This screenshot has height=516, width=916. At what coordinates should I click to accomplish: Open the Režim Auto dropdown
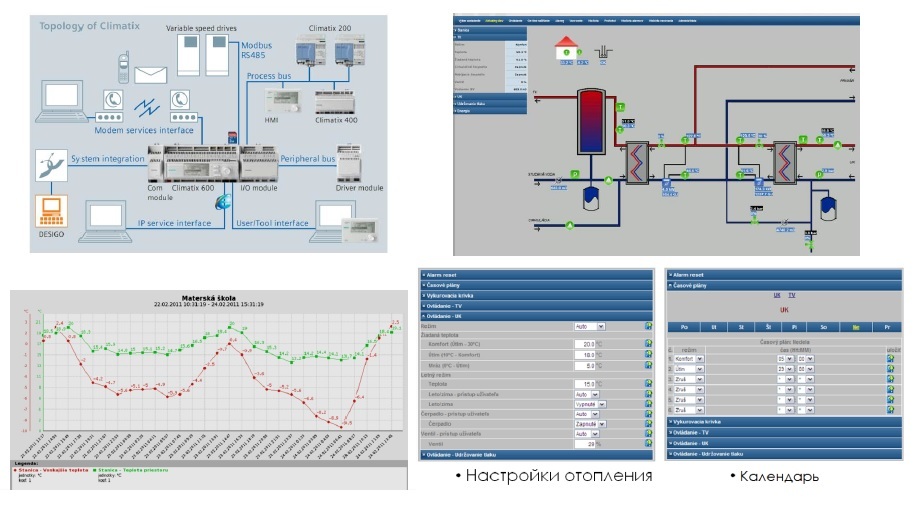pos(588,326)
